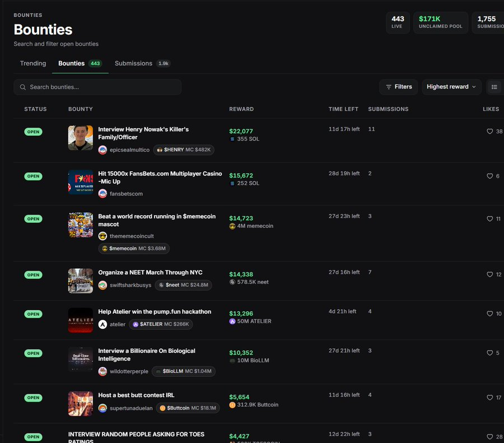Like the Billionaire interview bounty
This screenshot has width=504, height=443.
point(489,353)
